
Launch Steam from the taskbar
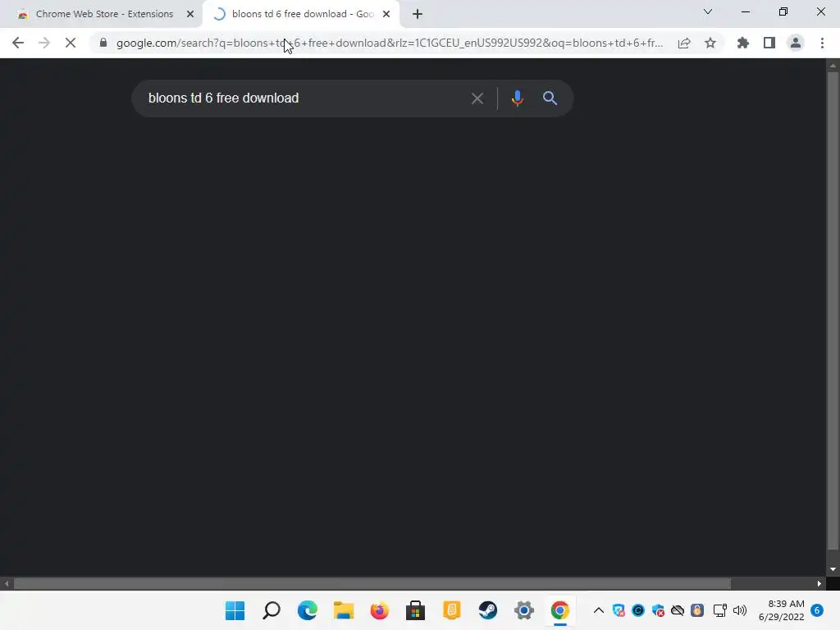[x=487, y=610]
